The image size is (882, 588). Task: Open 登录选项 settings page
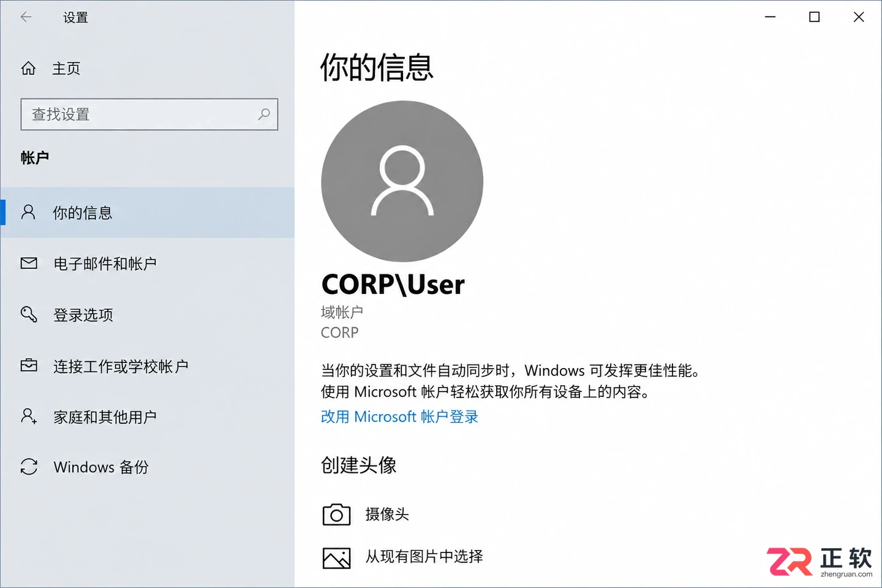(x=147, y=315)
